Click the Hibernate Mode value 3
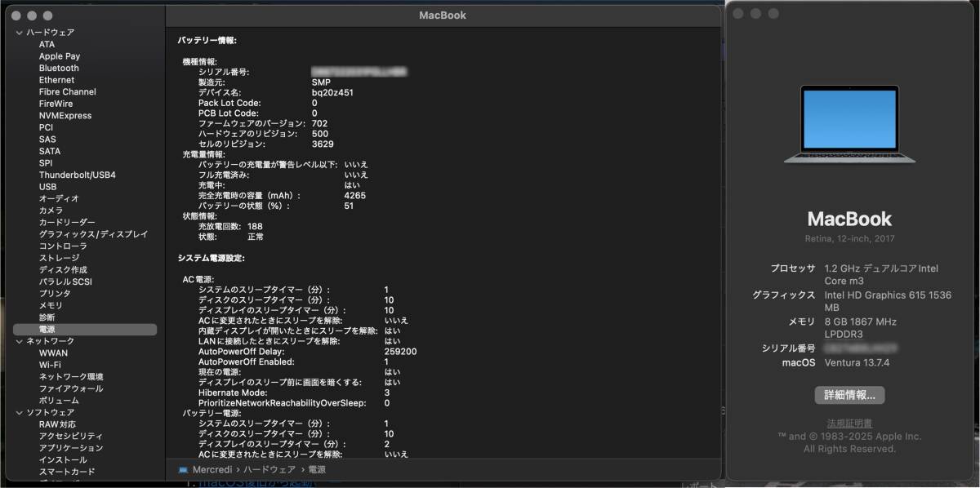 pyautogui.click(x=387, y=393)
